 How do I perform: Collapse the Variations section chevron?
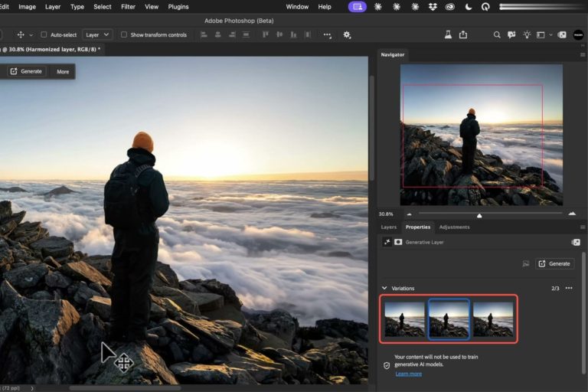click(384, 288)
